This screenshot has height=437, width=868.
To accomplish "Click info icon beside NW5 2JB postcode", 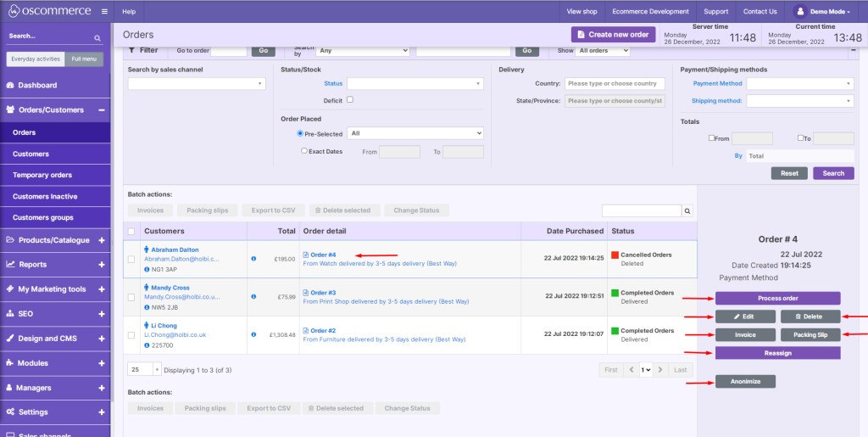I will [x=147, y=307].
